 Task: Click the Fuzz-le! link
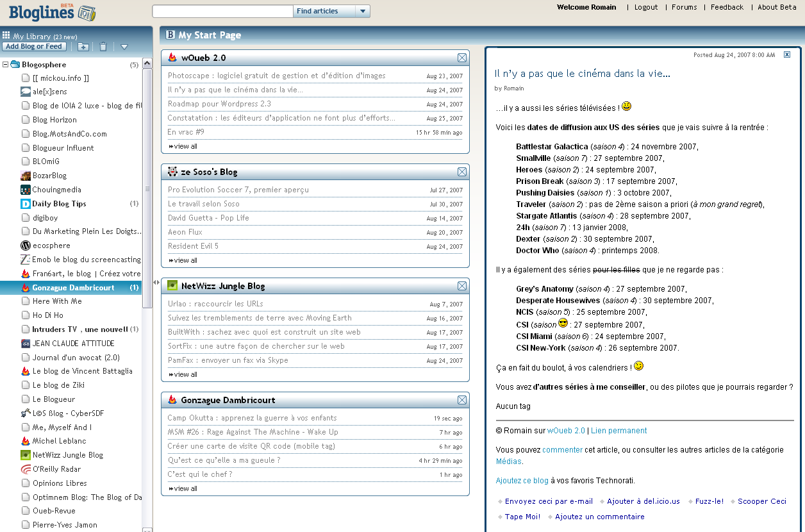[710, 501]
